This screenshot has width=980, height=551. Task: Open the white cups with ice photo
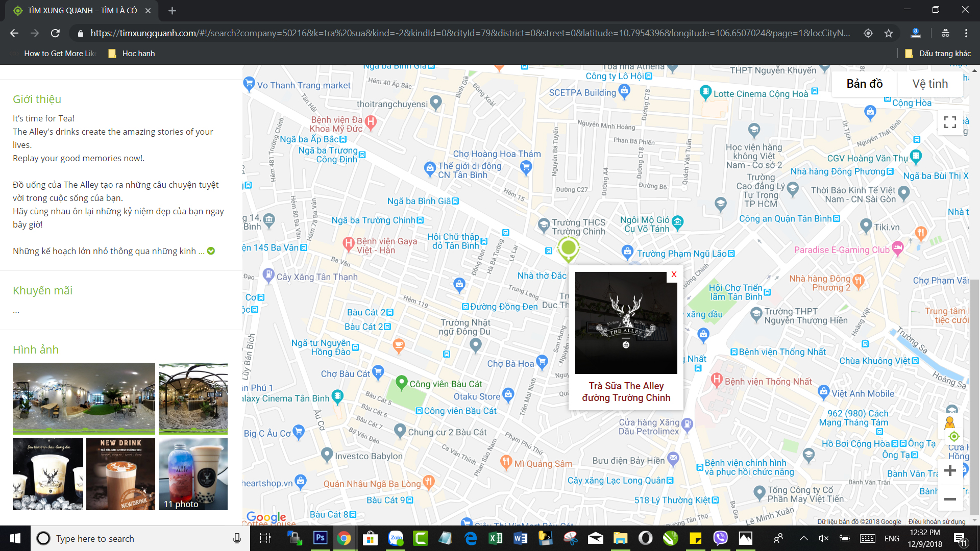point(47,474)
